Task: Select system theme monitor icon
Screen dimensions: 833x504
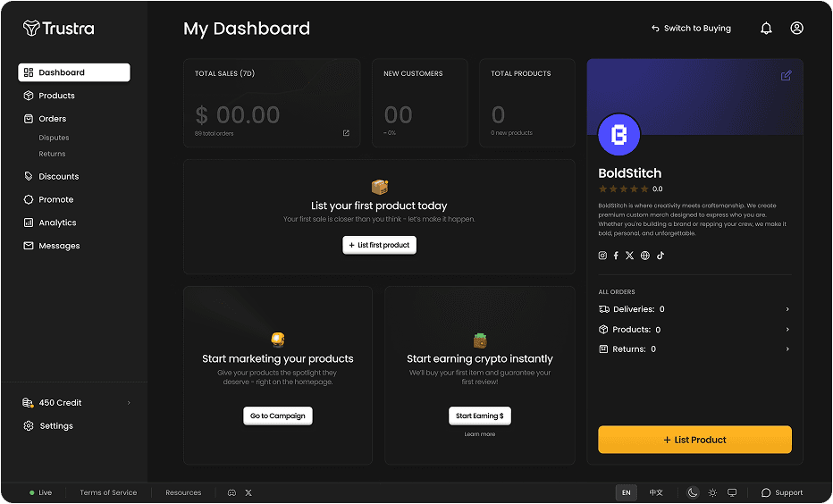Action: 731,493
